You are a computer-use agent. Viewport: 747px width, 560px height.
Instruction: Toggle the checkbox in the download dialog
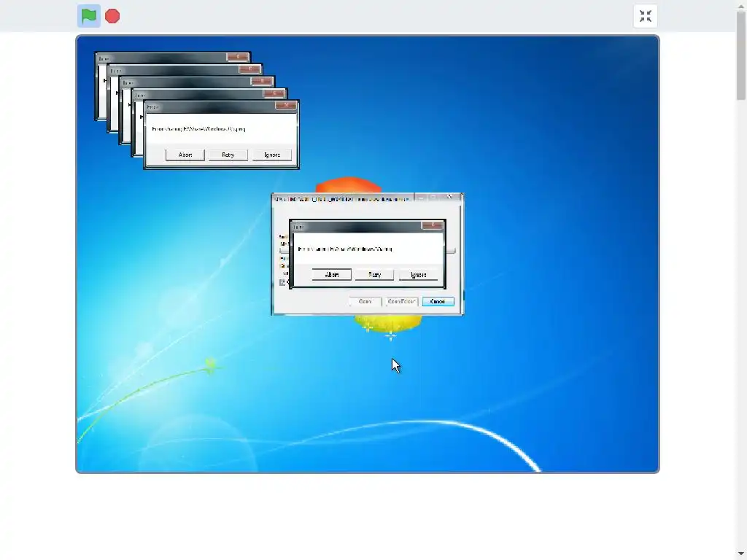(x=282, y=282)
